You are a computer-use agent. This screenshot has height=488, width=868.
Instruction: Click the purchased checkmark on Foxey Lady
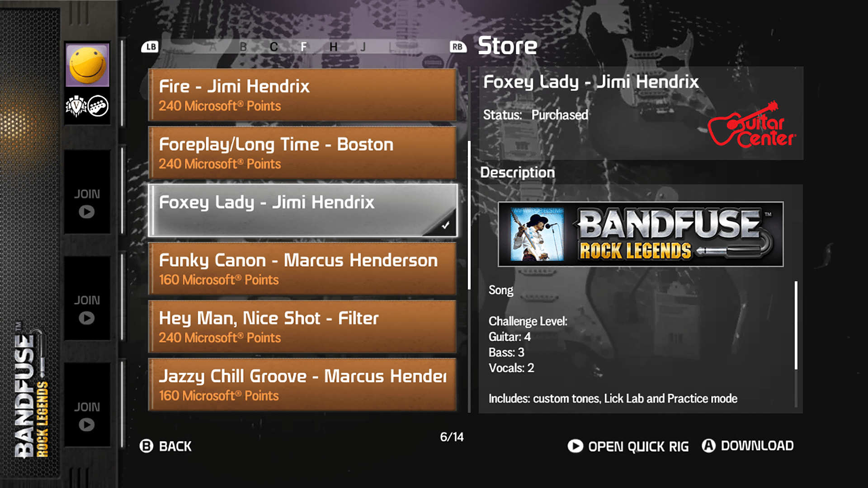445,225
